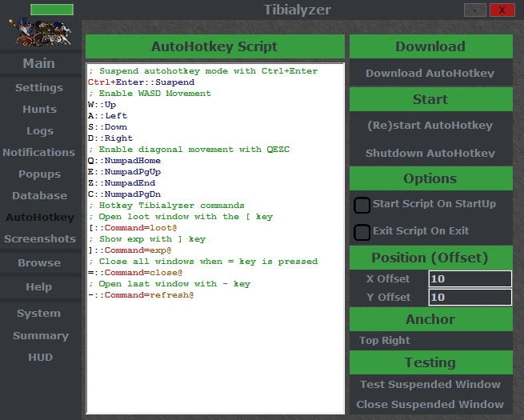This screenshot has height=420, width=524.
Task: Open the Screenshots section
Action: pos(40,239)
